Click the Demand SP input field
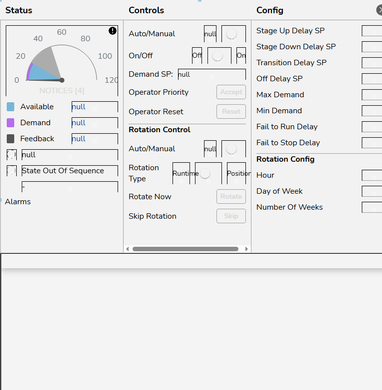 click(x=212, y=74)
